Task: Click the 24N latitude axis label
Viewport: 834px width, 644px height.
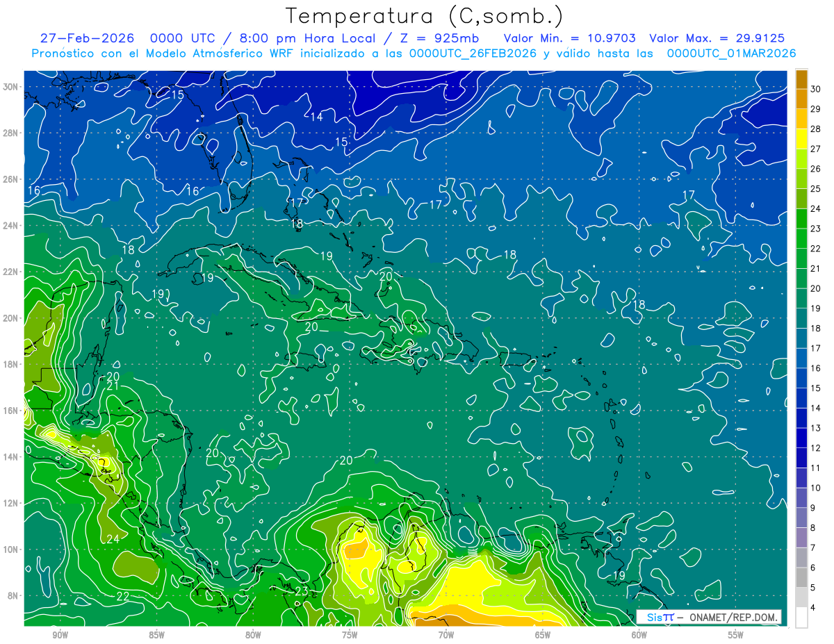Action: (x=10, y=225)
